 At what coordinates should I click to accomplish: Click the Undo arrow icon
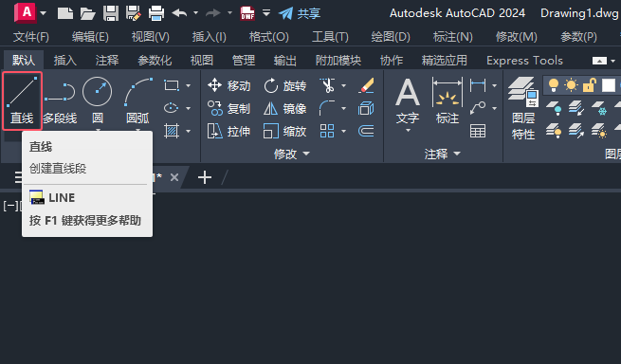[x=180, y=13]
